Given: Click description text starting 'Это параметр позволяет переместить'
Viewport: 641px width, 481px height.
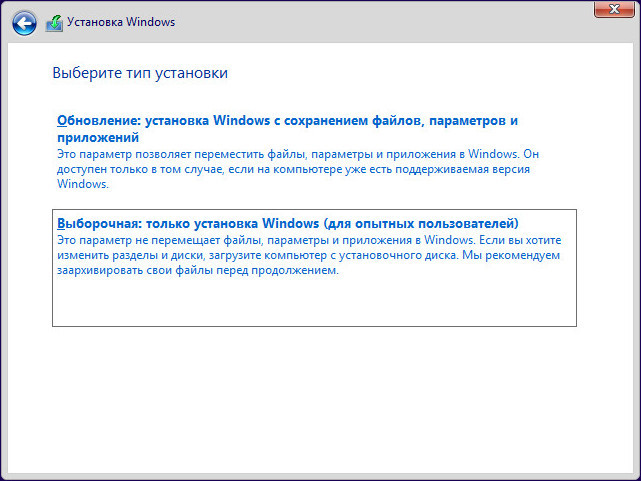Looking at the screenshot, I should point(298,169).
